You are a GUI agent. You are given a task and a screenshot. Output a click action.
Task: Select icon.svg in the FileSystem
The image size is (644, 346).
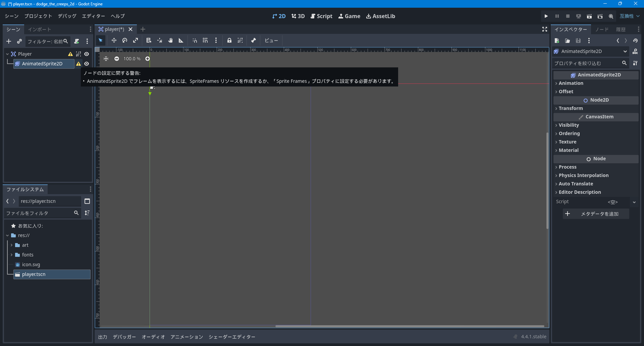pos(52,265)
